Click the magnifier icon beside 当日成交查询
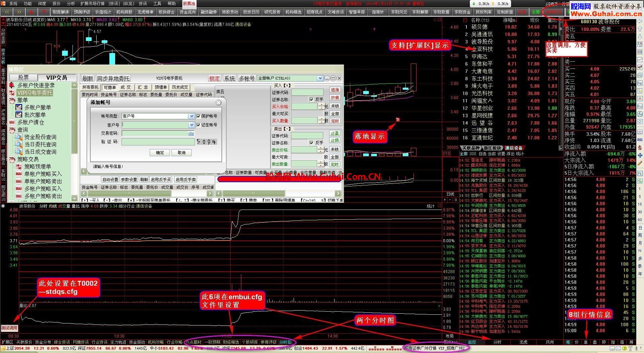Viewport: 644px width, 353px height. tap(19, 152)
